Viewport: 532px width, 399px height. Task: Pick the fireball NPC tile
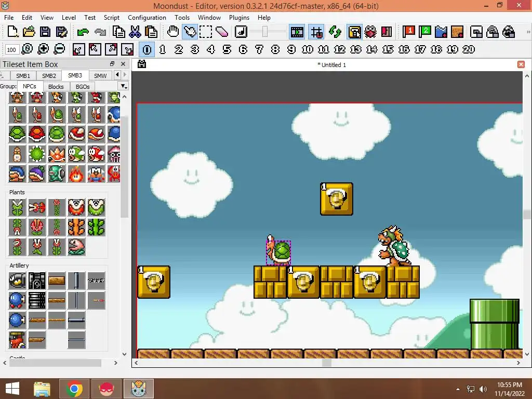76,174
